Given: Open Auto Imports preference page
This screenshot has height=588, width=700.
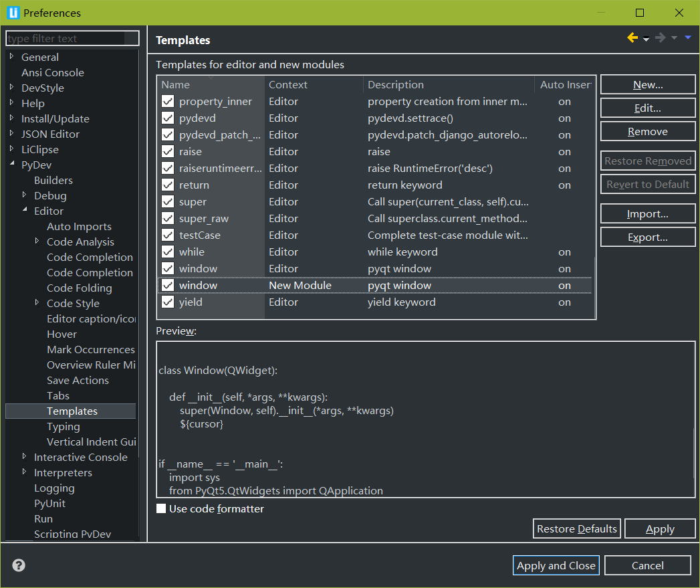Looking at the screenshot, I should [79, 227].
